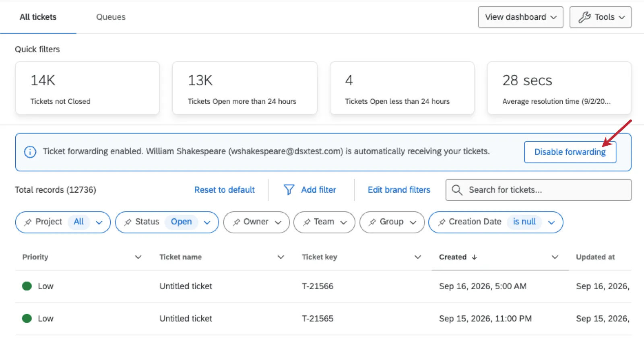
Task: Expand the Team filter dropdown
Action: point(324,222)
